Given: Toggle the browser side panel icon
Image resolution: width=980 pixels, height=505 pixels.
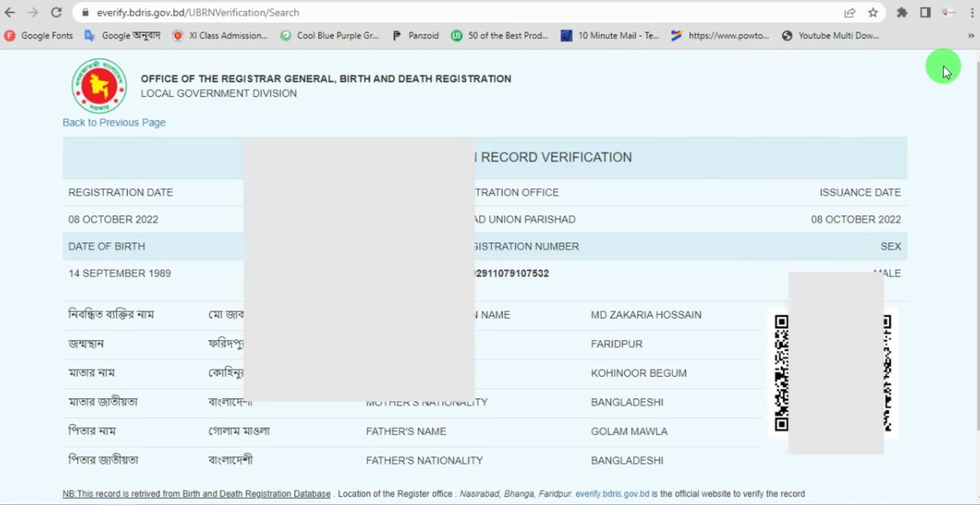Looking at the screenshot, I should (x=925, y=13).
